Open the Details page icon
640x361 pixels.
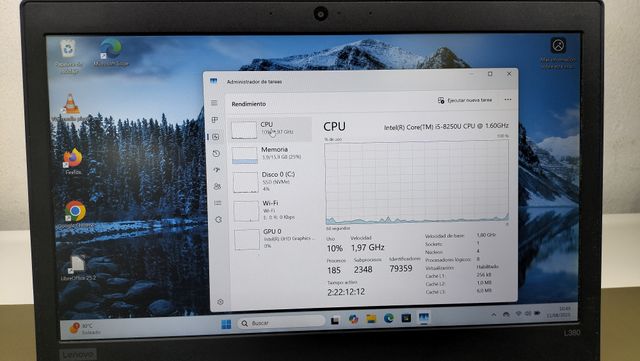coord(218,203)
